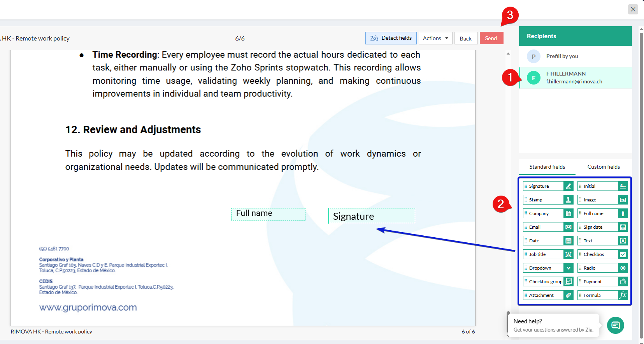The image size is (644, 344).
Task: Open the Zia help chat icon
Action: coord(615,325)
